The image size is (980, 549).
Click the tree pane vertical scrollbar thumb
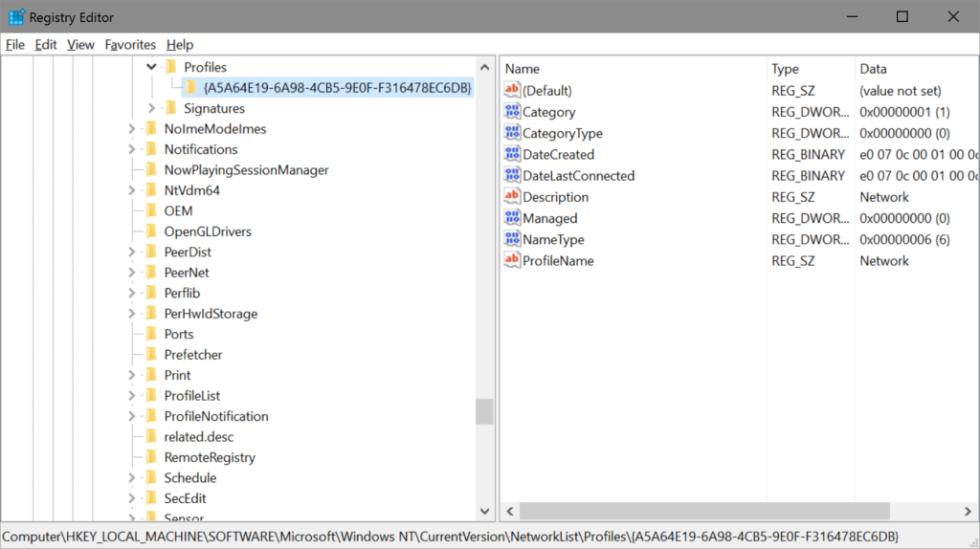484,411
